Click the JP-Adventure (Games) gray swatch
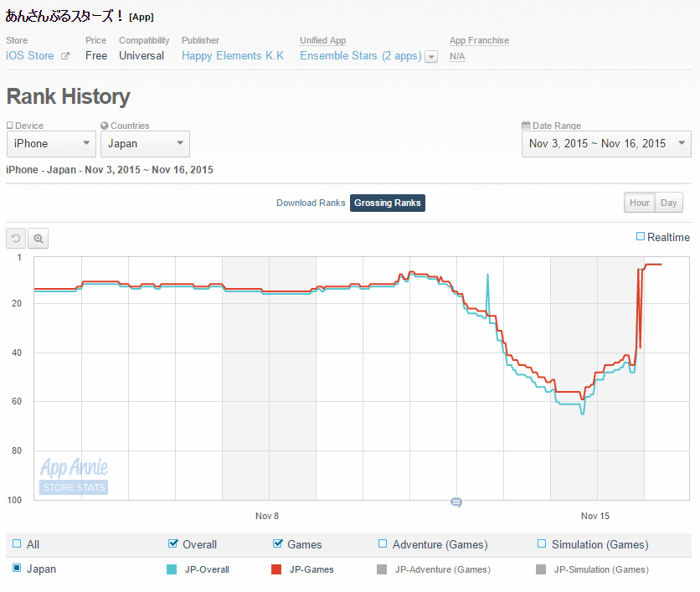Image resolution: width=700 pixels, height=592 pixels. pos(382,569)
